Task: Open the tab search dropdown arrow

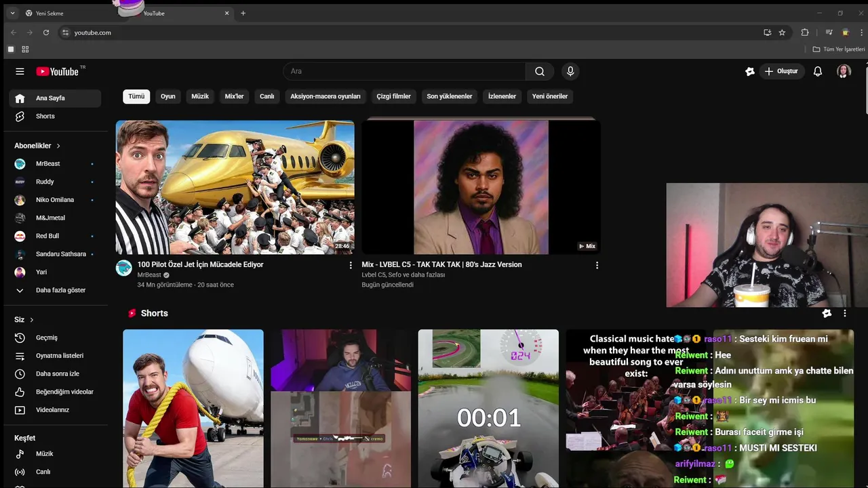Action: (12, 13)
